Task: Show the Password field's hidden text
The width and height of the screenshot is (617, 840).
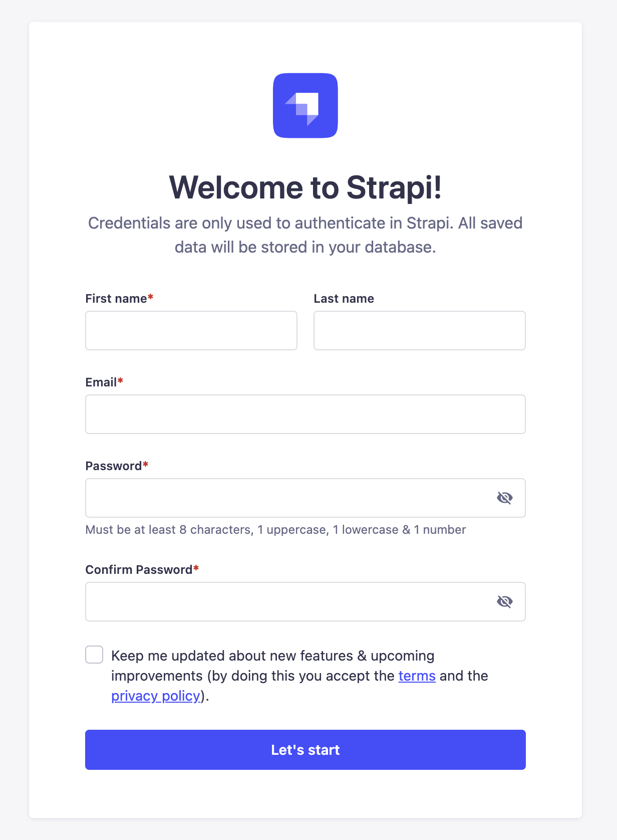Action: click(x=504, y=498)
